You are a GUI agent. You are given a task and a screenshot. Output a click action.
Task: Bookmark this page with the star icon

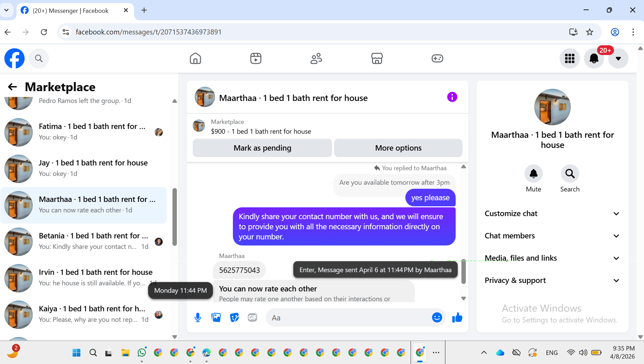(x=590, y=32)
